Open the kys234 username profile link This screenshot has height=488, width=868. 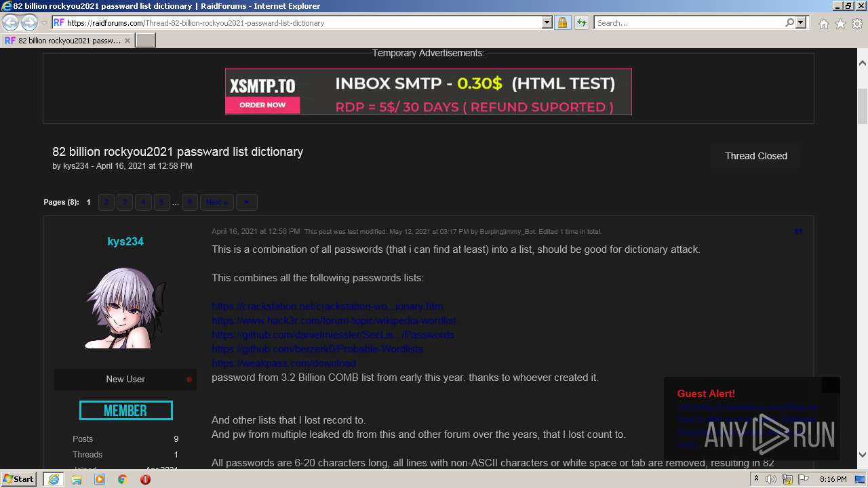pyautogui.click(x=125, y=241)
